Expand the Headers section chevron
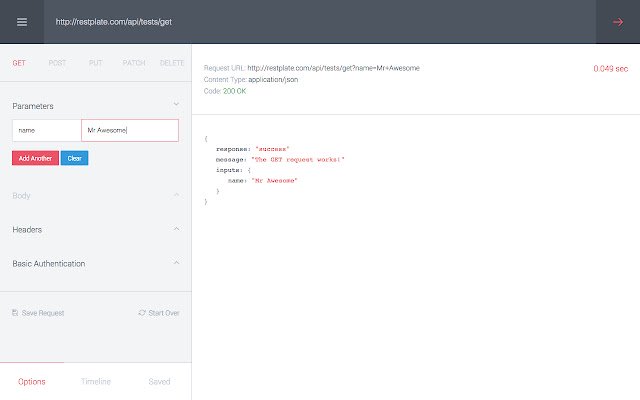Image resolution: width=640 pixels, height=400 pixels. coord(176,229)
